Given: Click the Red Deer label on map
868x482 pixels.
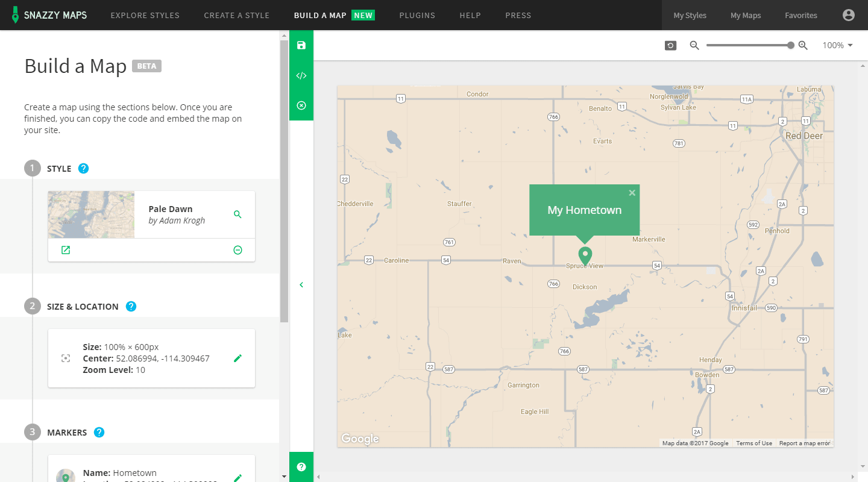Looking at the screenshot, I should (x=804, y=136).
